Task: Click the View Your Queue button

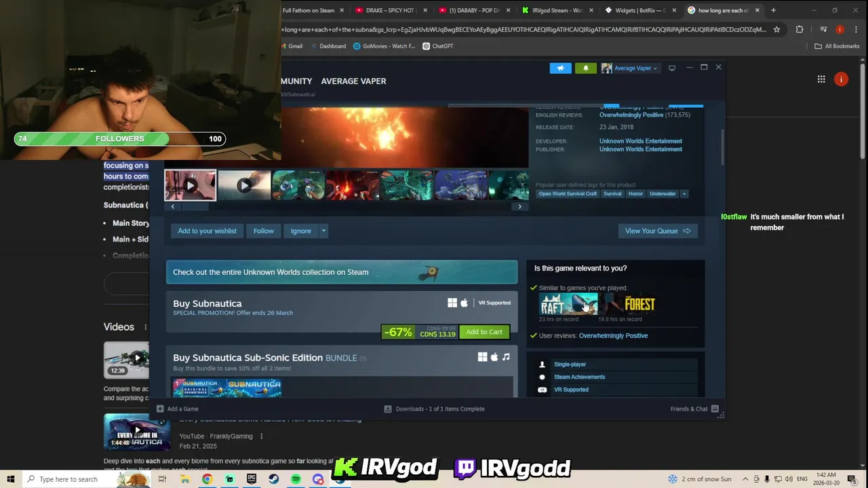Action: (x=658, y=231)
